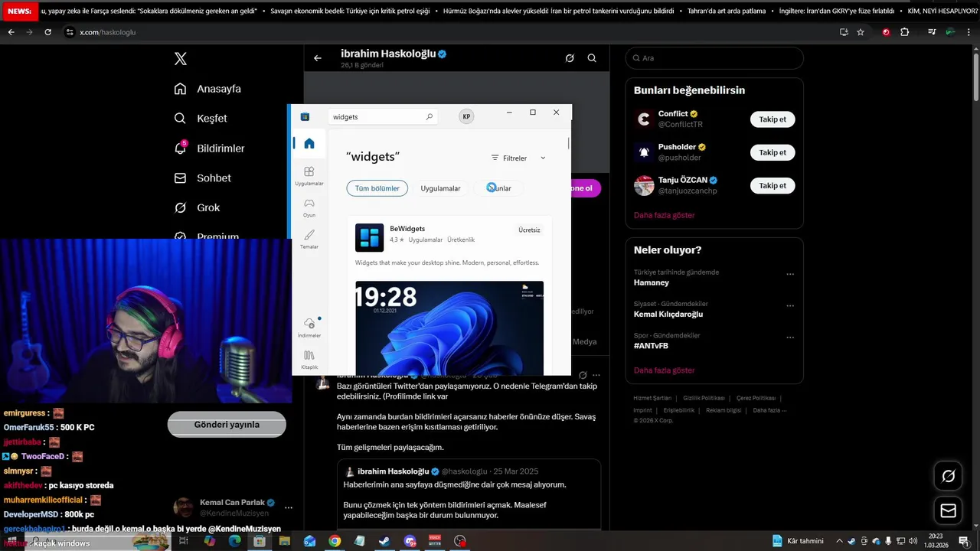The width and height of the screenshot is (980, 551).
Task: Click the X search box labeled Ara
Action: (x=714, y=58)
